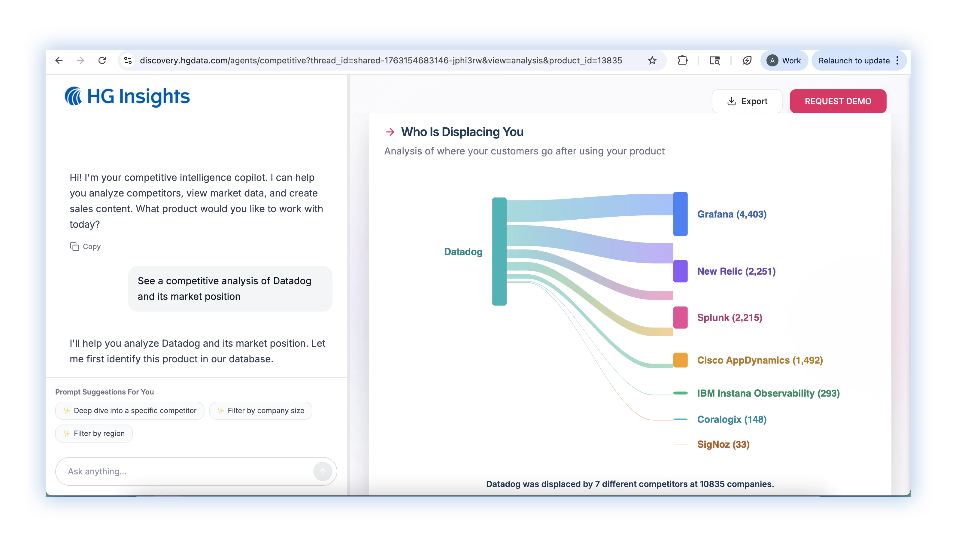980x533 pixels.
Task: Copy the copilot greeting message
Action: (85, 247)
